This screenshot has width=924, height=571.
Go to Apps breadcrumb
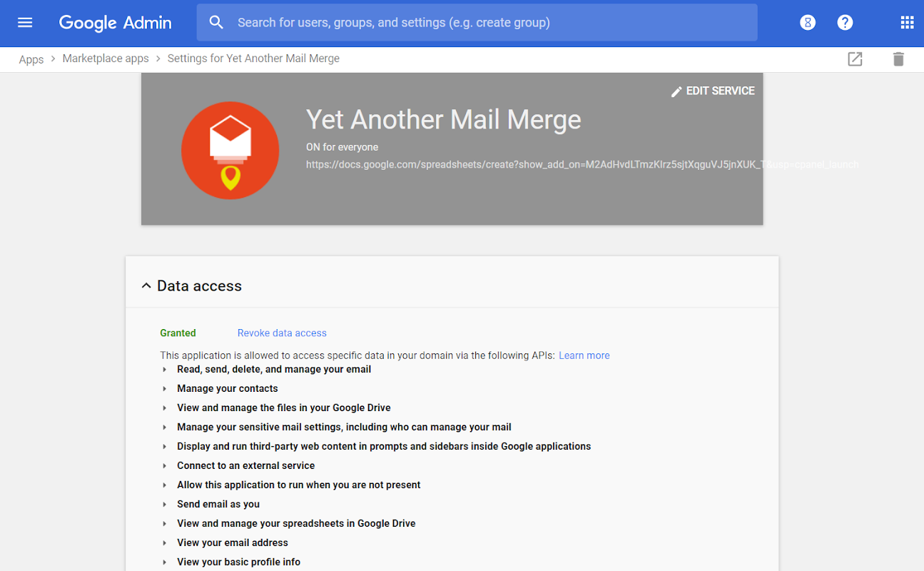(31, 59)
